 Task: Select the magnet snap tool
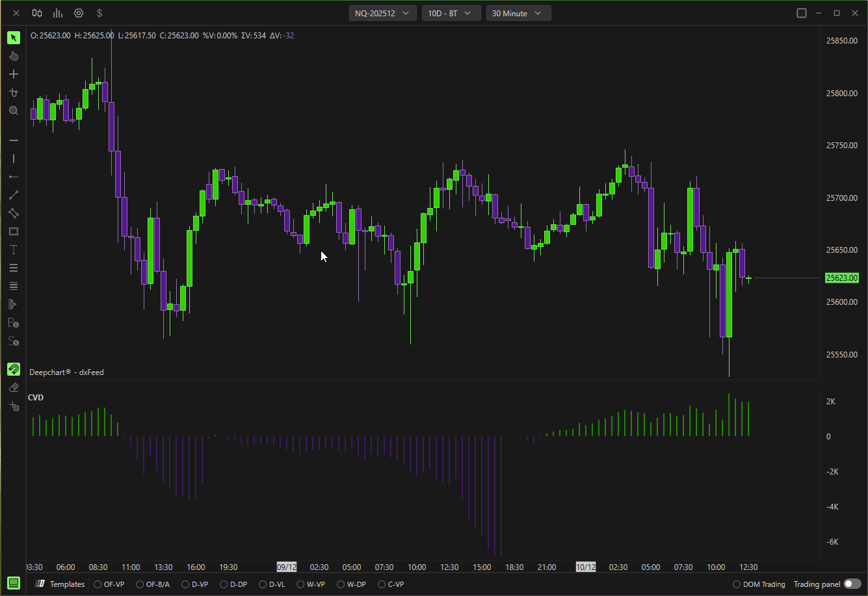point(14,369)
